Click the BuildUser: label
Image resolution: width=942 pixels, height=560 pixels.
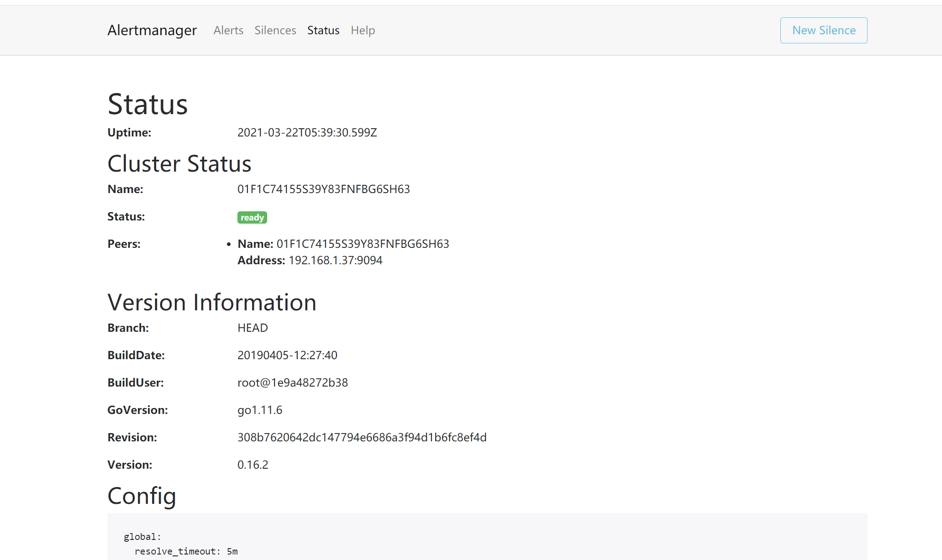(x=136, y=382)
